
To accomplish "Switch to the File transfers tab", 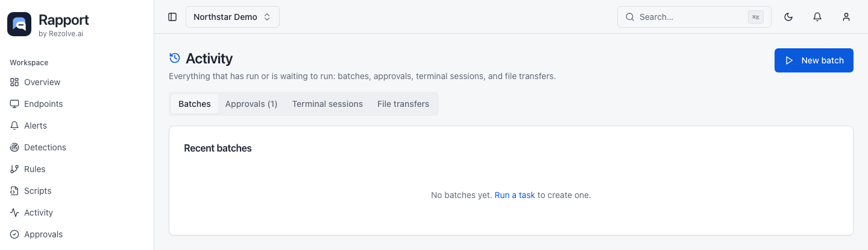I will [403, 104].
